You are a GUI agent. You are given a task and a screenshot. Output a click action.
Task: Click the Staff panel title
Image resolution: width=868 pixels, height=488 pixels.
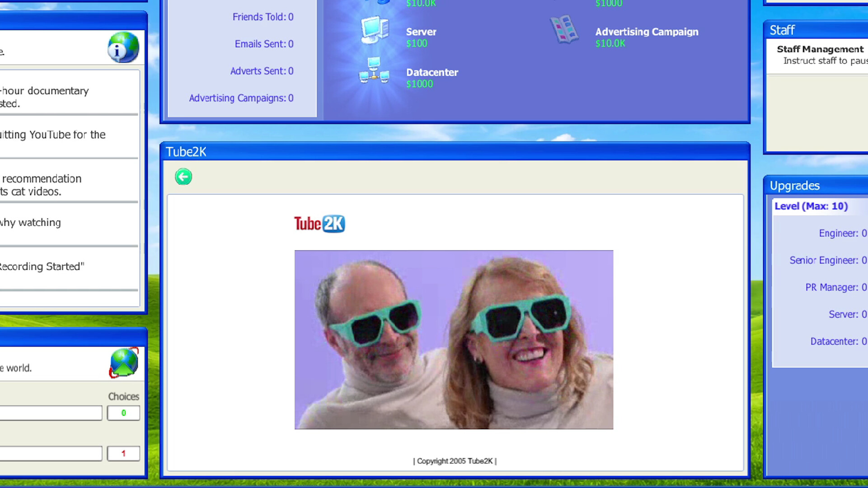pos(782,30)
